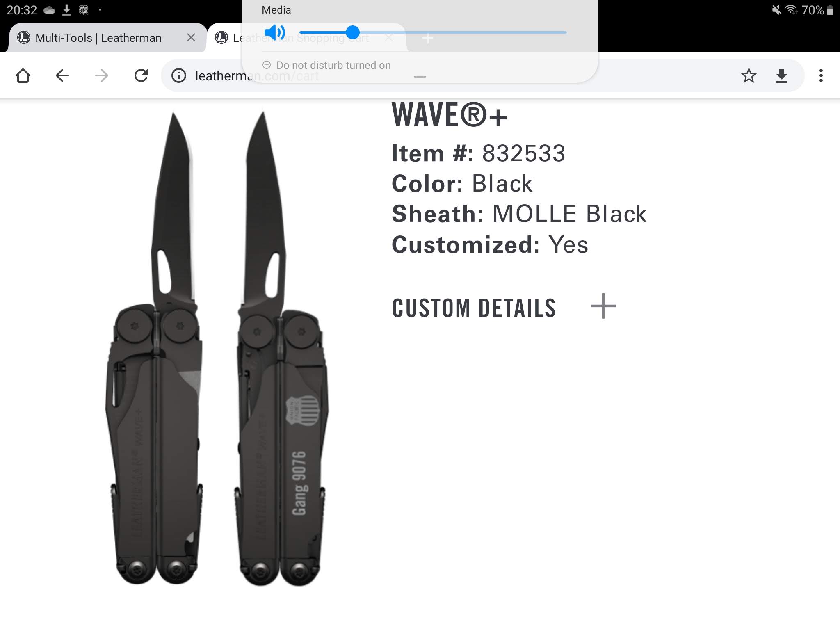Reload the Leatherman cart page
Image resolution: width=840 pixels, height=630 pixels.
[141, 75]
